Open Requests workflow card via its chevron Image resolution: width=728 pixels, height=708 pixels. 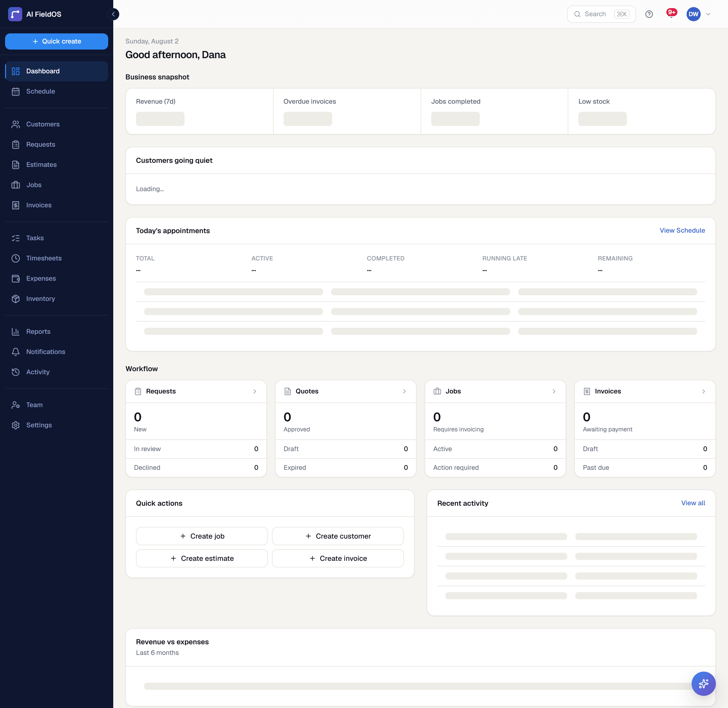click(x=255, y=391)
